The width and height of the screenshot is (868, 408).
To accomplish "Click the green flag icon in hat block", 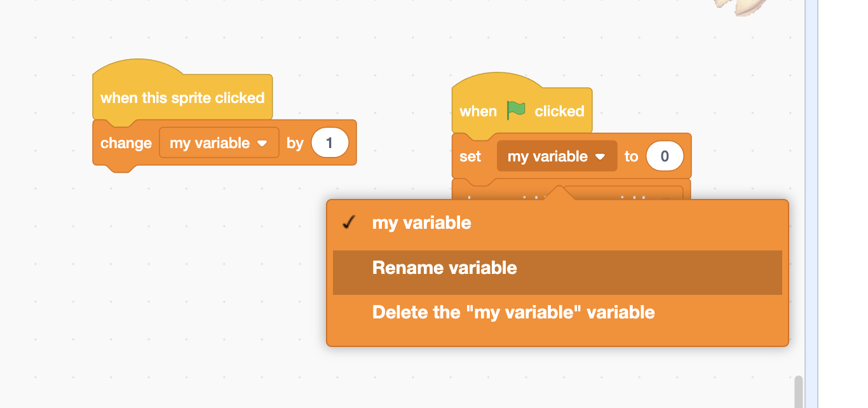I will [516, 111].
